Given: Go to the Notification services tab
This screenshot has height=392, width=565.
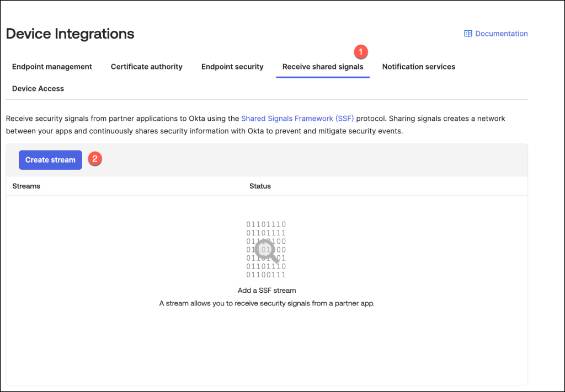Looking at the screenshot, I should pos(418,67).
